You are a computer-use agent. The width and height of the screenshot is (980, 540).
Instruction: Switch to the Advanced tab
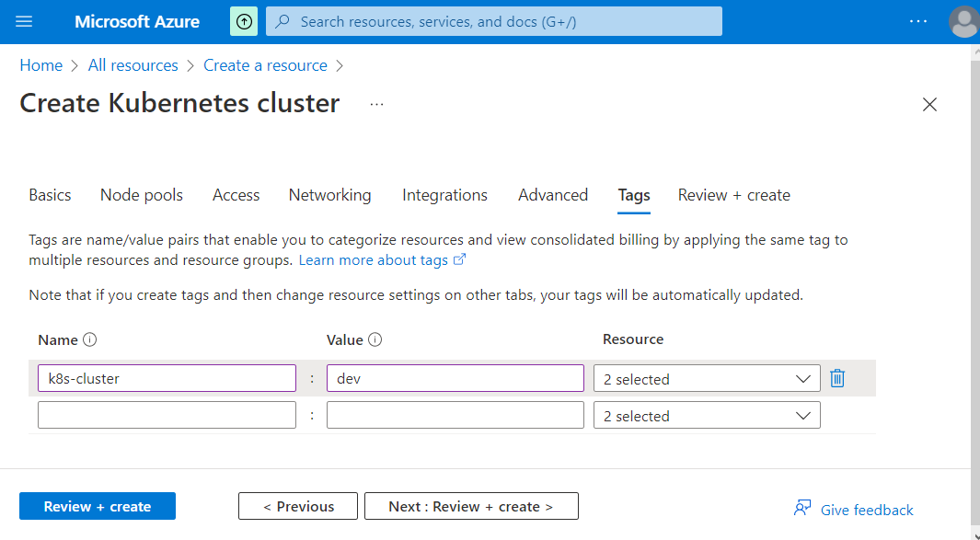click(x=553, y=195)
